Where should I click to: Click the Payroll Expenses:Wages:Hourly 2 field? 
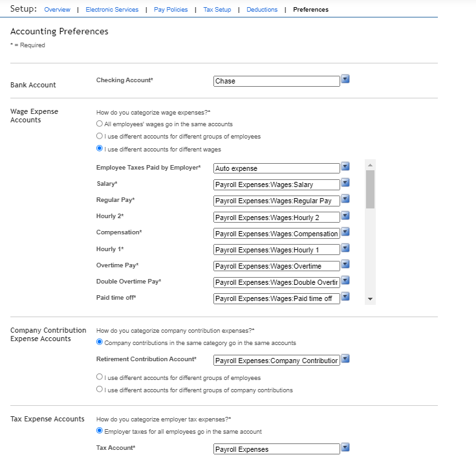point(277,217)
